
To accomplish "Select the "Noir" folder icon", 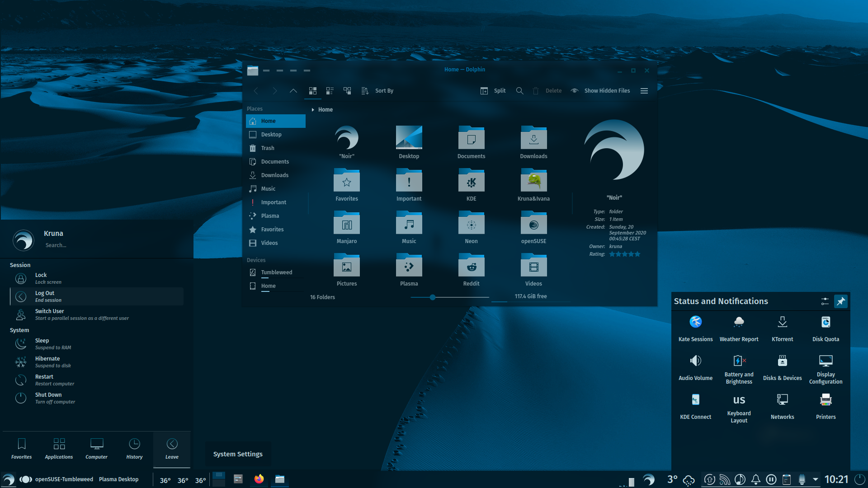I will pos(347,138).
